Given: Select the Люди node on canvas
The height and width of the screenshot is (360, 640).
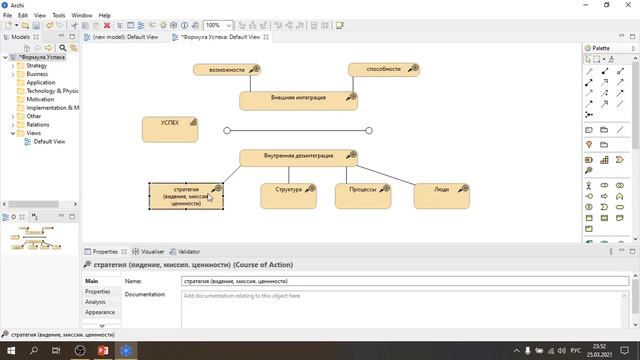Looking at the screenshot, I should [x=442, y=196].
